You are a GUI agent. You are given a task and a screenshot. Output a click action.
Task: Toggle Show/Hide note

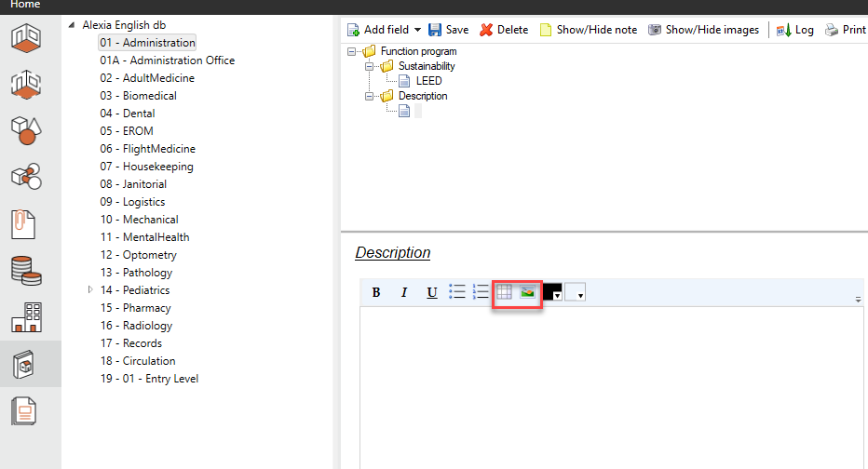(x=588, y=30)
